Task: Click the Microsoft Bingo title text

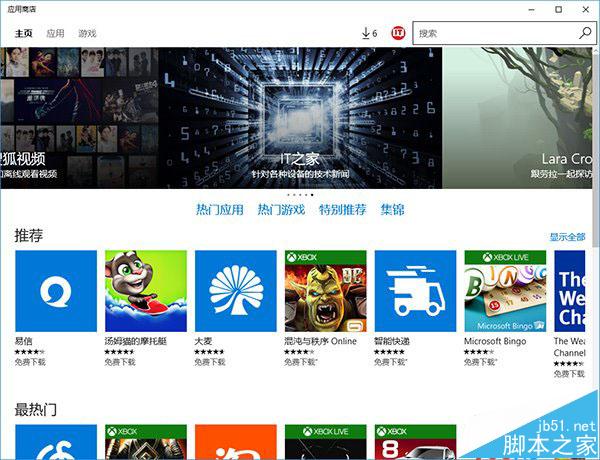Action: pos(495,341)
